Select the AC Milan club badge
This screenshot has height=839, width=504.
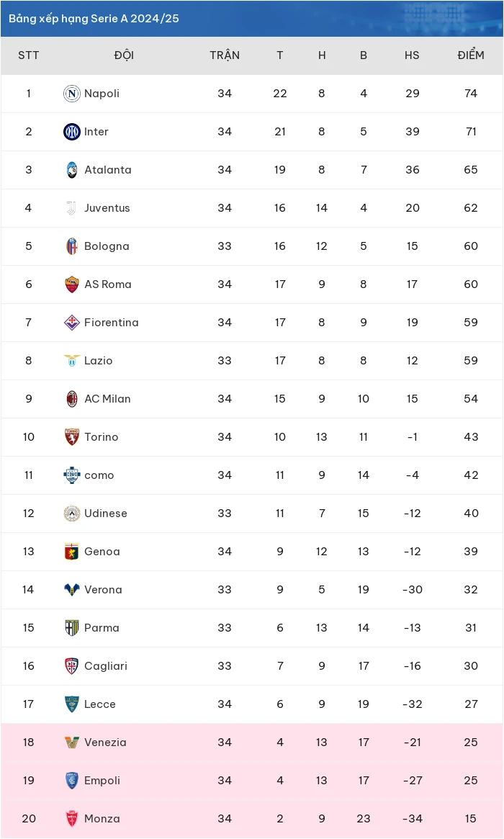pos(72,399)
